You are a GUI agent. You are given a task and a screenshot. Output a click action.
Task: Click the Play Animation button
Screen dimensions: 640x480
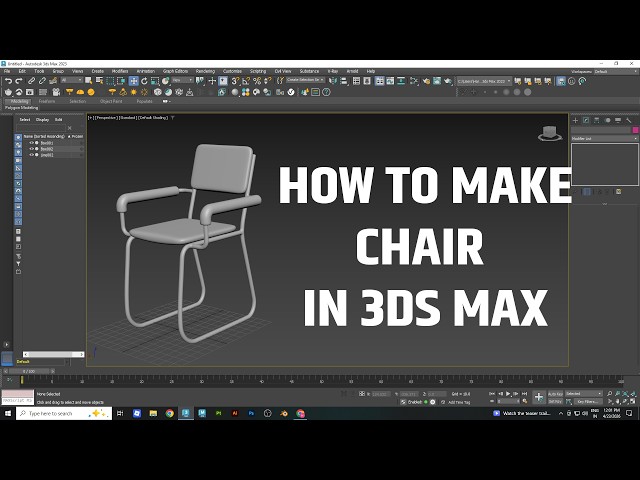[508, 394]
